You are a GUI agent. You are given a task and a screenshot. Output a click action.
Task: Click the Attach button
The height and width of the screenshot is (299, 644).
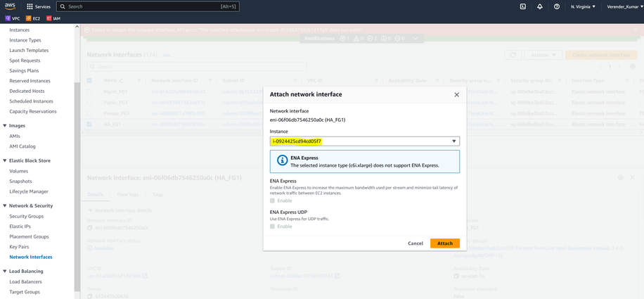click(x=445, y=243)
